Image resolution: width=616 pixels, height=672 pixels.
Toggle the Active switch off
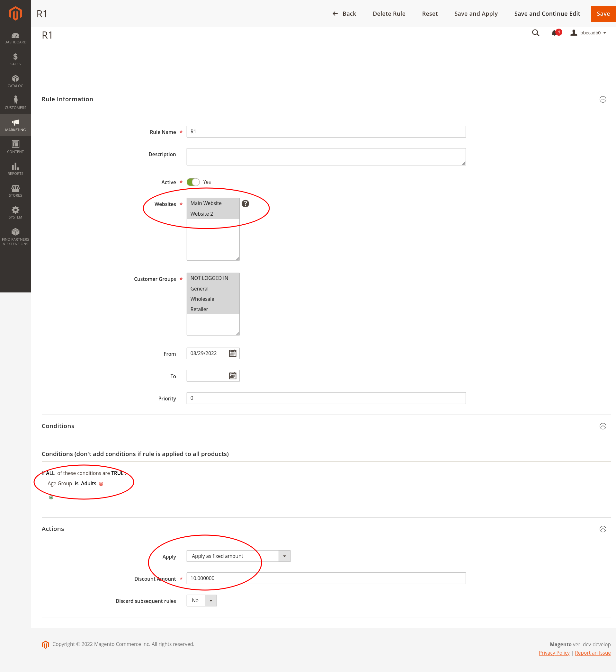[x=193, y=182]
